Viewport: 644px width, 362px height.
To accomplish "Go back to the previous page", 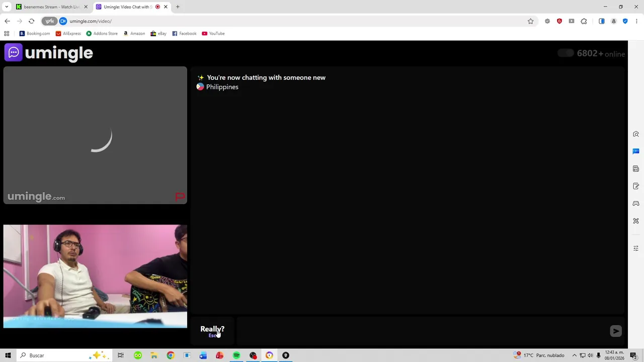I will pos(7,21).
